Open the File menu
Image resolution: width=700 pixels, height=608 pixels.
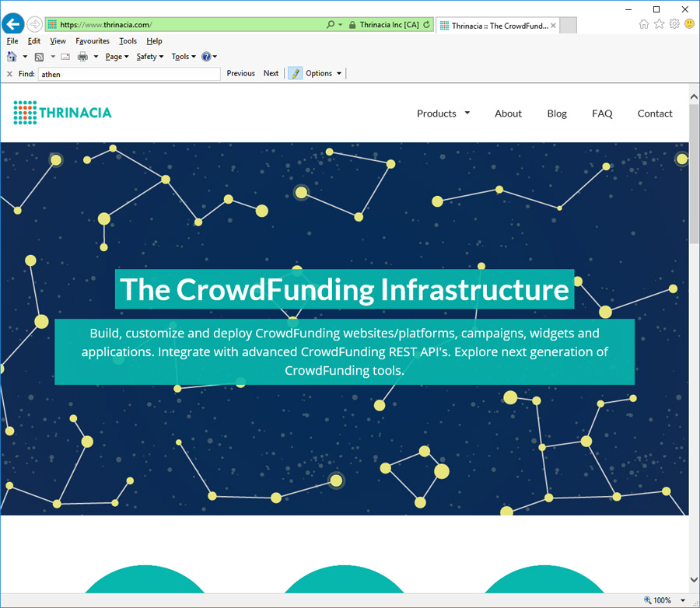(12, 41)
